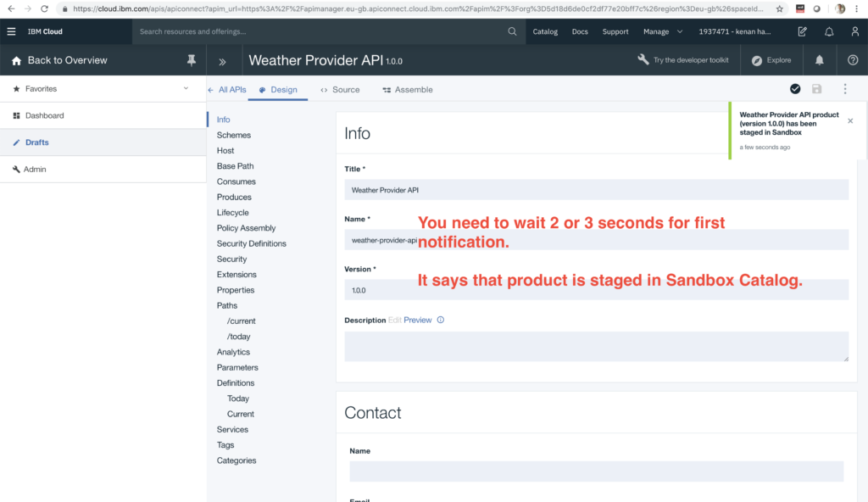Select Host section
The width and height of the screenshot is (868, 502).
tap(225, 151)
